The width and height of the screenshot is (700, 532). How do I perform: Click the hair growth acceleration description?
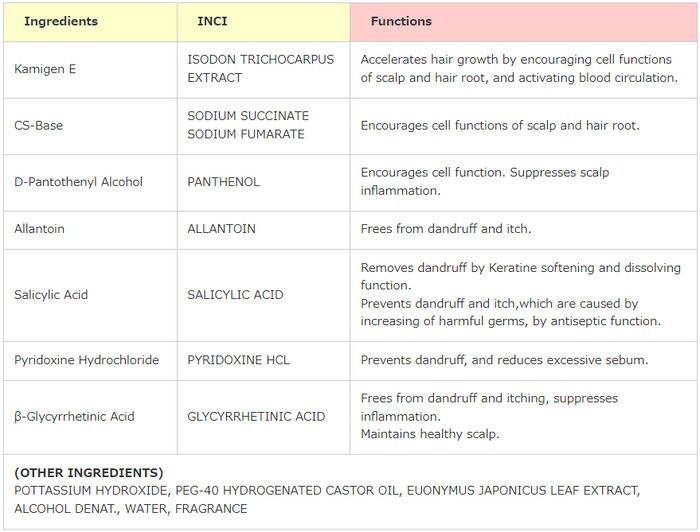pos(518,68)
